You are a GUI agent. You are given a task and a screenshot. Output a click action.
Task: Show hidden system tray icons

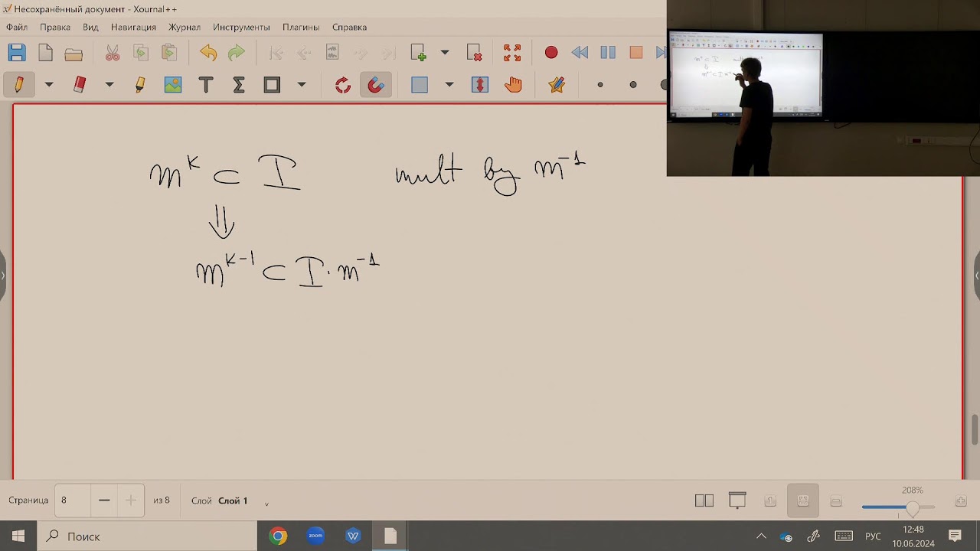[x=761, y=536]
